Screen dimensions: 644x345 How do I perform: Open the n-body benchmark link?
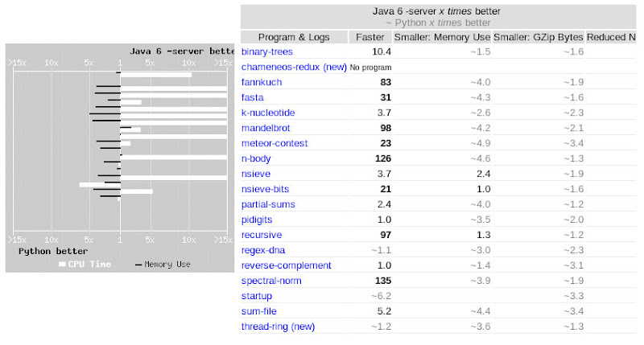click(x=256, y=158)
